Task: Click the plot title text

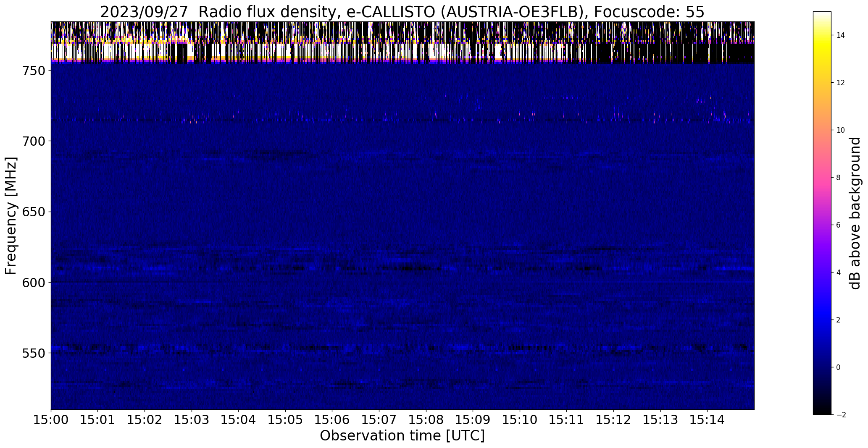Action: pyautogui.click(x=402, y=12)
